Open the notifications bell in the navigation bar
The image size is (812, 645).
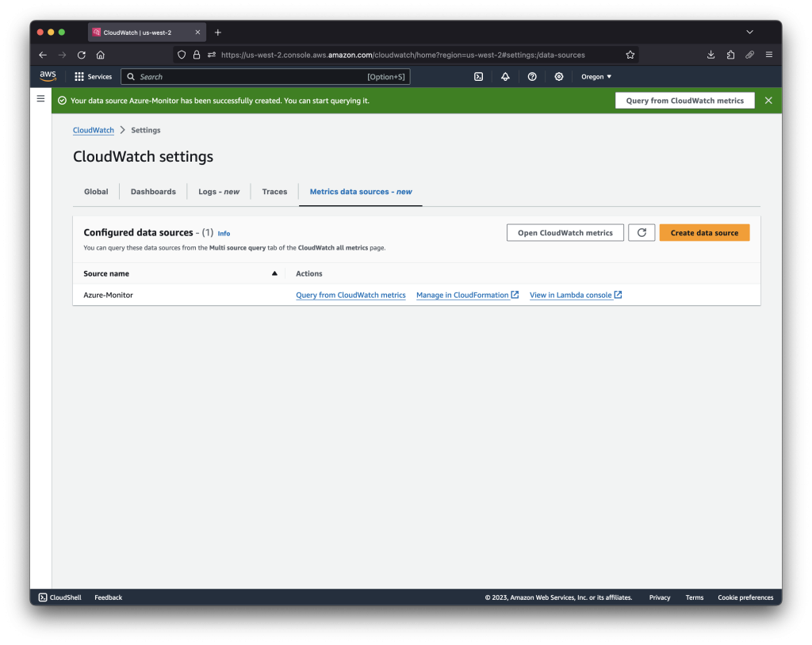coord(506,76)
